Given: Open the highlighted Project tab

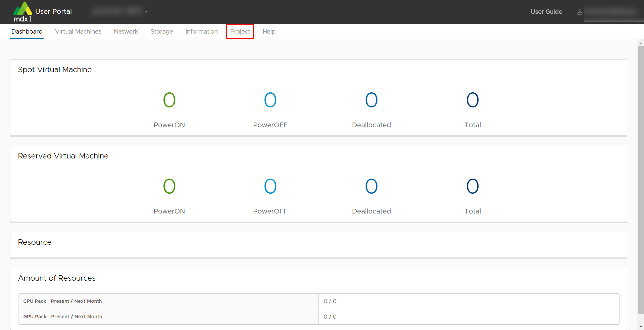Looking at the screenshot, I should [240, 31].
